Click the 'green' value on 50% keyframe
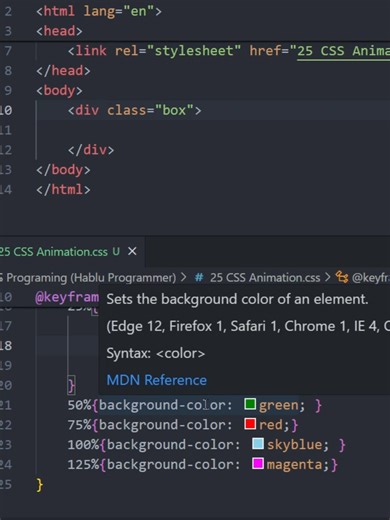The height and width of the screenshot is (520, 390). (x=278, y=405)
